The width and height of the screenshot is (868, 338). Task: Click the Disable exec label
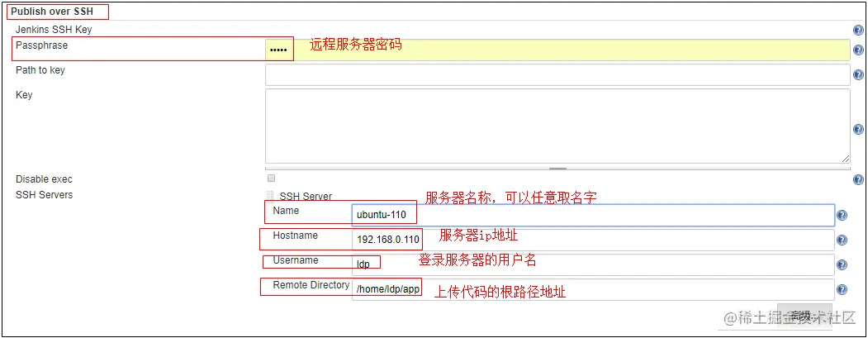pyautogui.click(x=44, y=179)
